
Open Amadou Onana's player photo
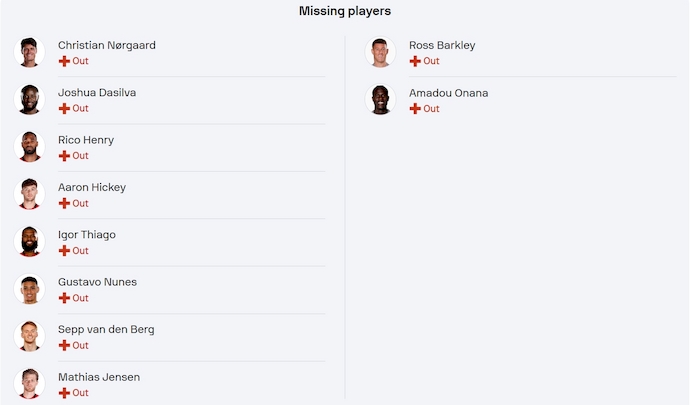(x=381, y=99)
